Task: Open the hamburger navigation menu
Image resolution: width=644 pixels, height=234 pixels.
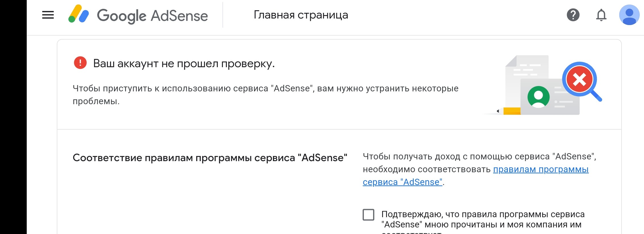Action: (x=48, y=15)
